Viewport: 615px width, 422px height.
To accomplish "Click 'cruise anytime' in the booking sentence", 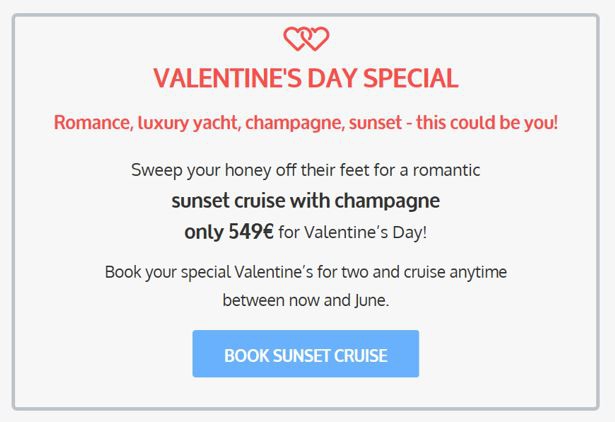I will pyautogui.click(x=455, y=273).
